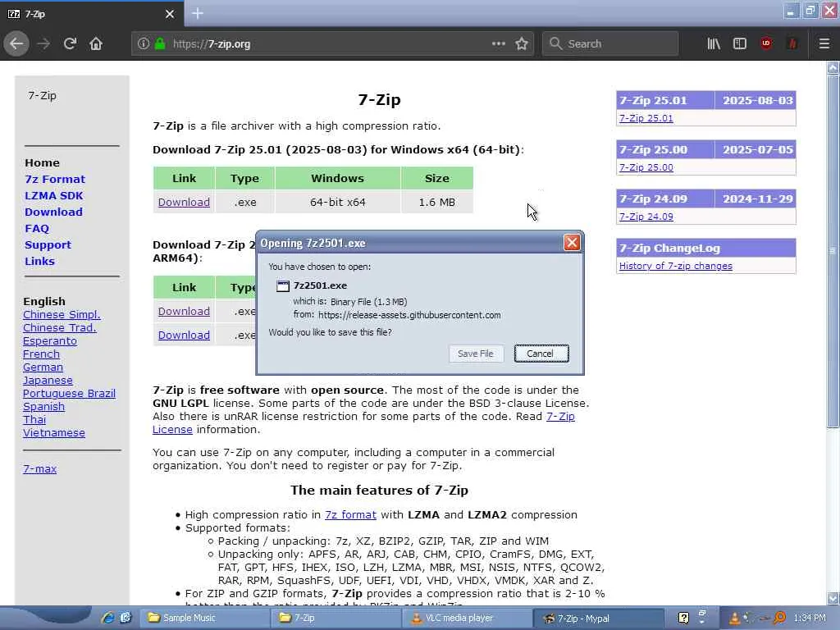Open the 7-Zip License link

click(x=560, y=416)
